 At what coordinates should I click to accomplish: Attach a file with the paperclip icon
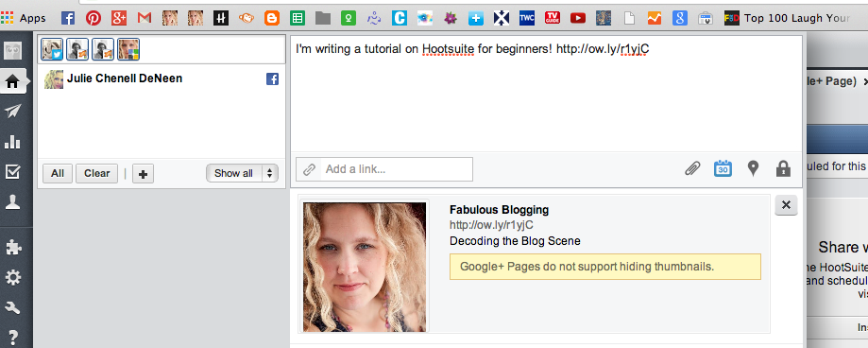(x=692, y=168)
